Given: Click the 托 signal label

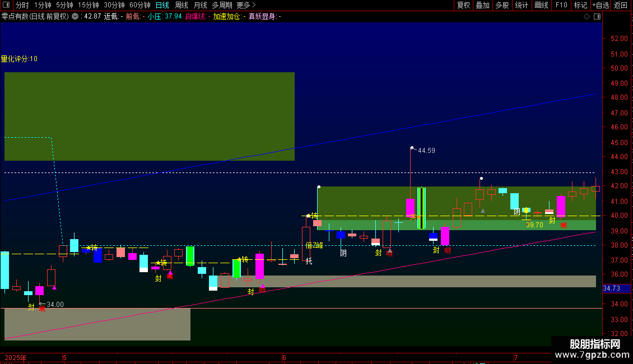Looking at the screenshot, I should click(x=309, y=261).
